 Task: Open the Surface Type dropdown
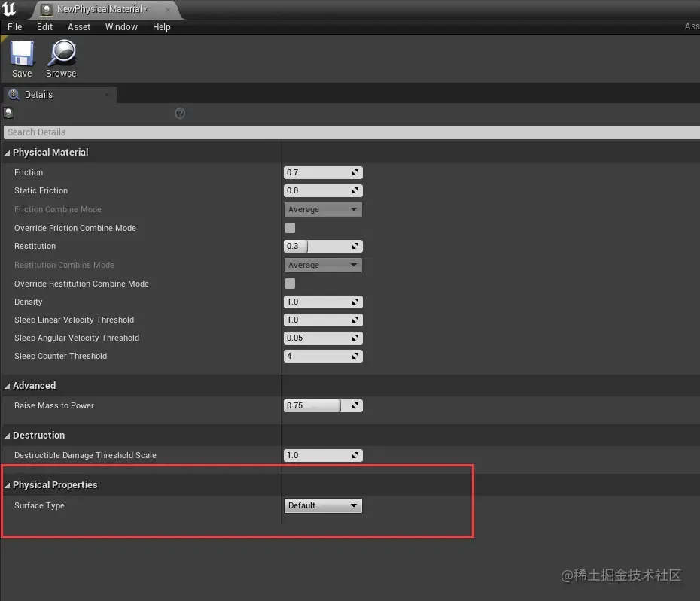point(323,505)
